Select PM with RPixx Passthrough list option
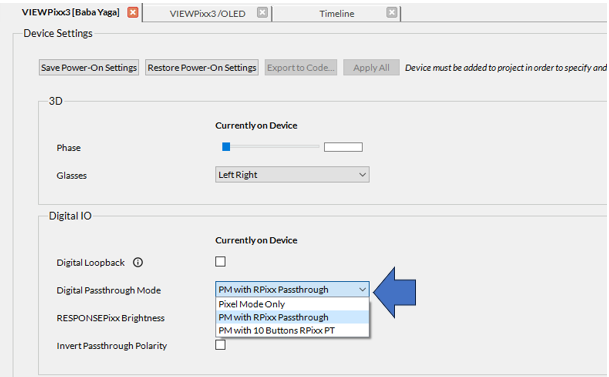This screenshot has height=377, width=609. [292, 317]
